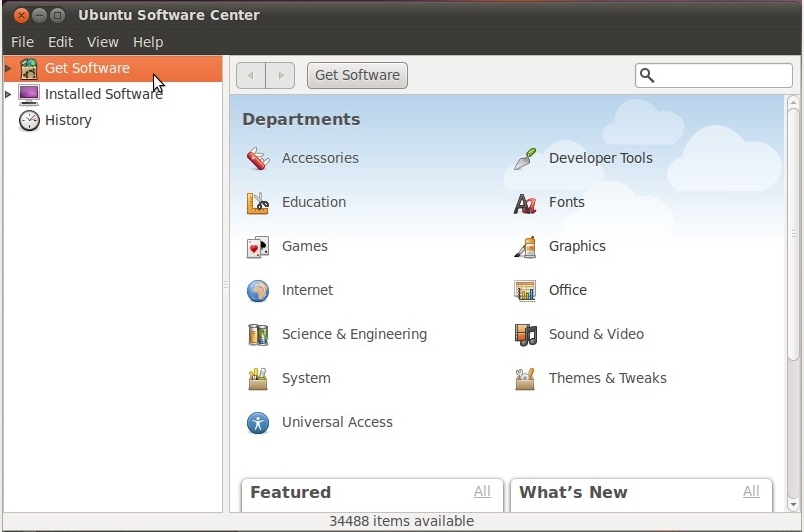Go back with the left arrow button

(x=251, y=75)
